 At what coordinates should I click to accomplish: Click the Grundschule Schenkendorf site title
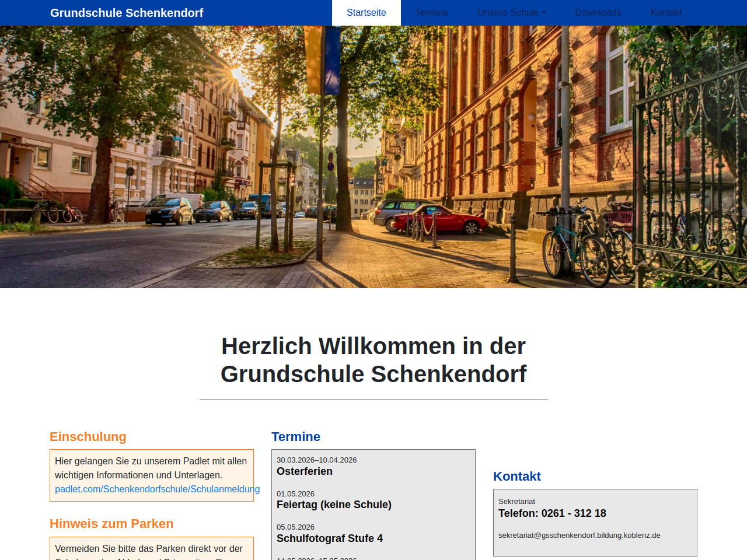click(127, 13)
